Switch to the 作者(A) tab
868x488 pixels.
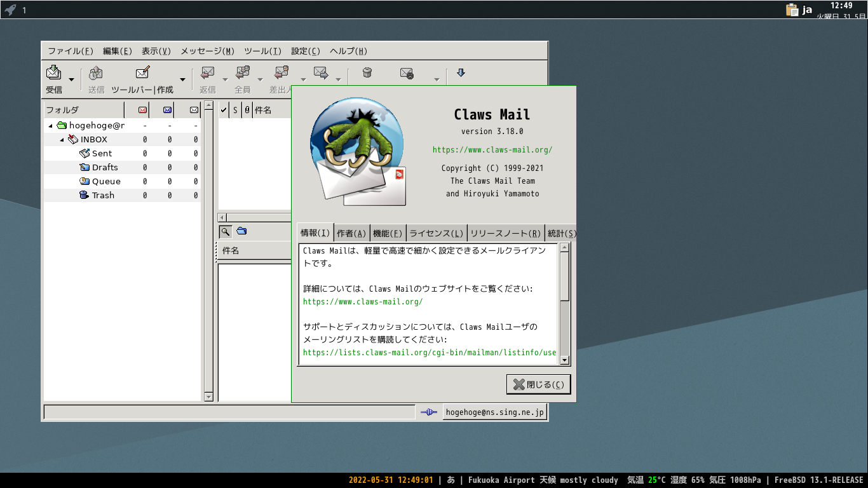click(351, 233)
